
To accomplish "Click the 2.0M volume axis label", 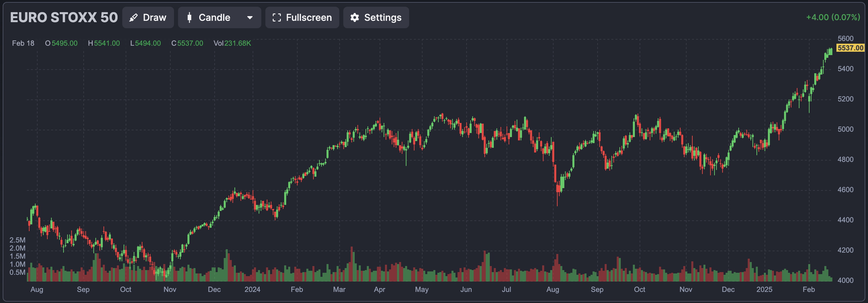I will point(17,248).
